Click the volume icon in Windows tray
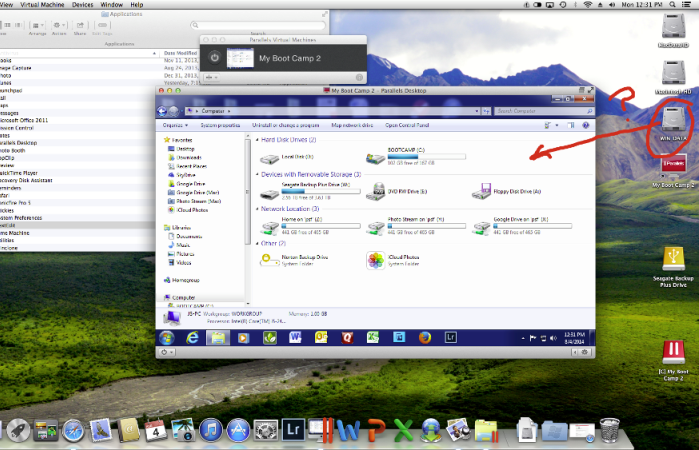699x450 pixels. 553,338
